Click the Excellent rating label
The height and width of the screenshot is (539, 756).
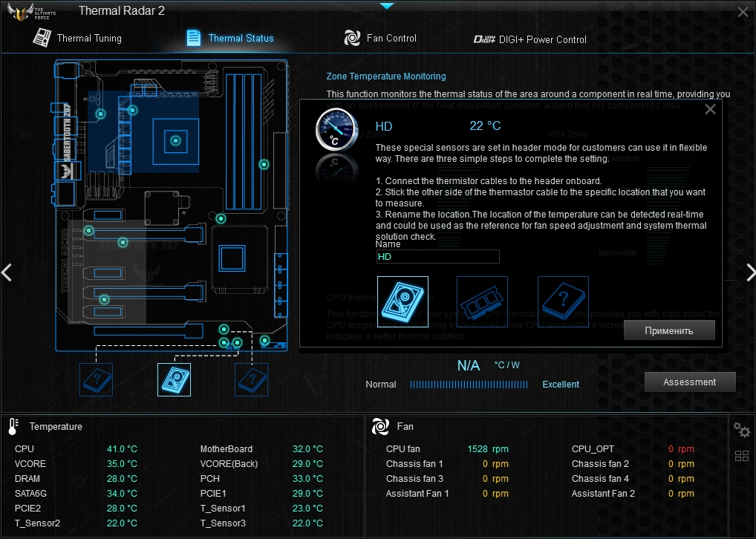561,385
